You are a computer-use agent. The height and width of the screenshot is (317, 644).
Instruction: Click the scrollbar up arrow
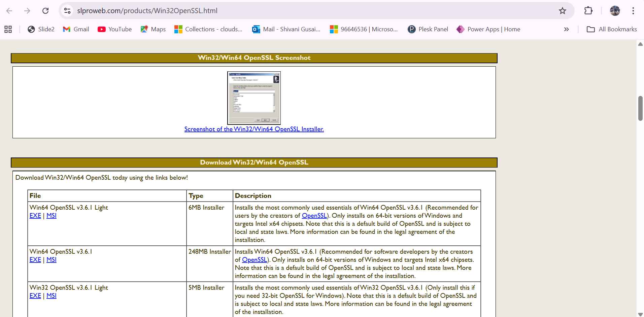[640, 44]
